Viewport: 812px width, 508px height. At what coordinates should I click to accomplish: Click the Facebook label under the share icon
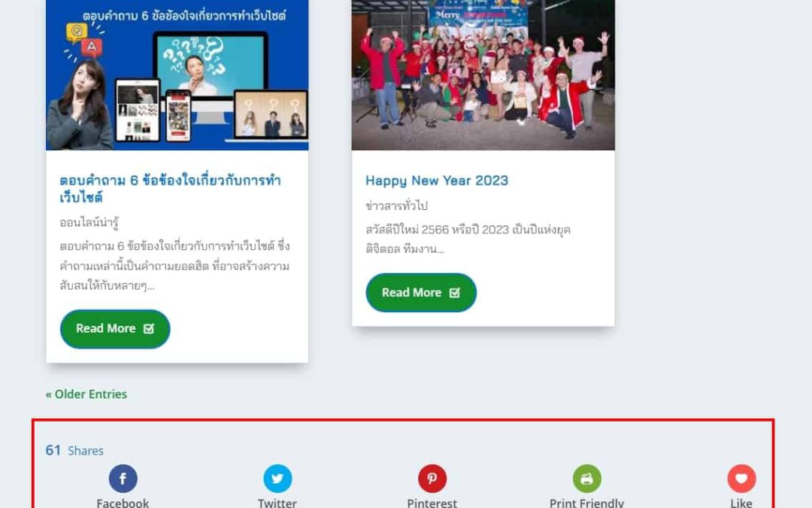tap(123, 503)
